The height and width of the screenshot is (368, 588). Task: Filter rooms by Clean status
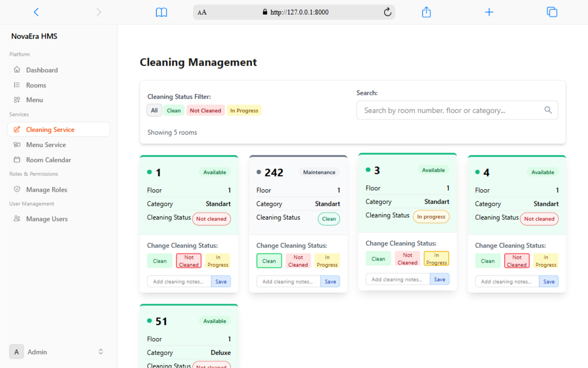(x=173, y=110)
